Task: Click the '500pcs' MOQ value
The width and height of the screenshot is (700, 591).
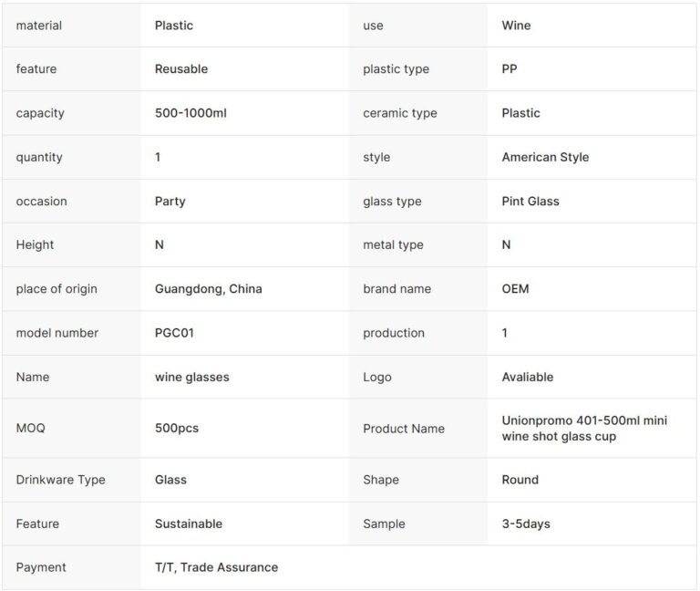Action: coord(177,429)
